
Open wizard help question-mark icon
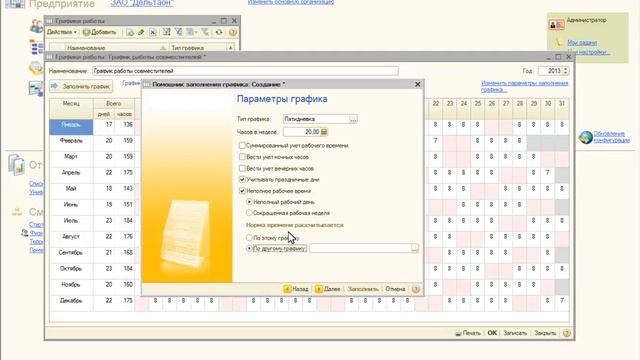416,289
